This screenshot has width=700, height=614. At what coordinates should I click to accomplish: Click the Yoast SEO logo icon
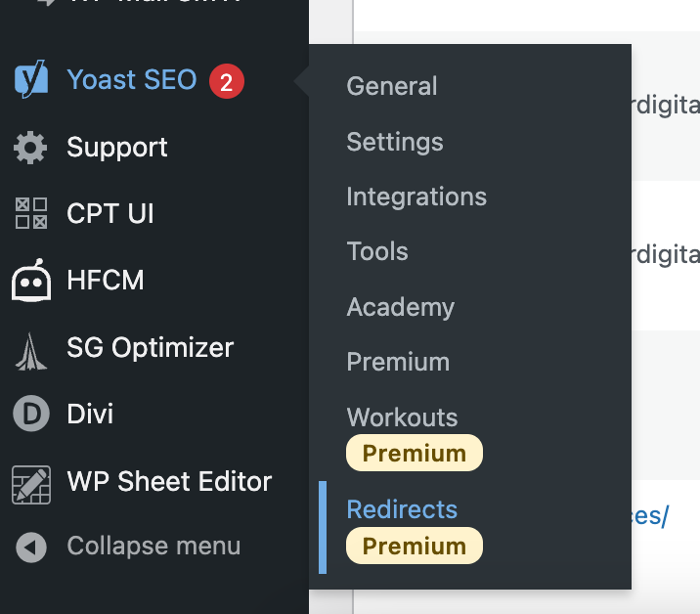(31, 80)
